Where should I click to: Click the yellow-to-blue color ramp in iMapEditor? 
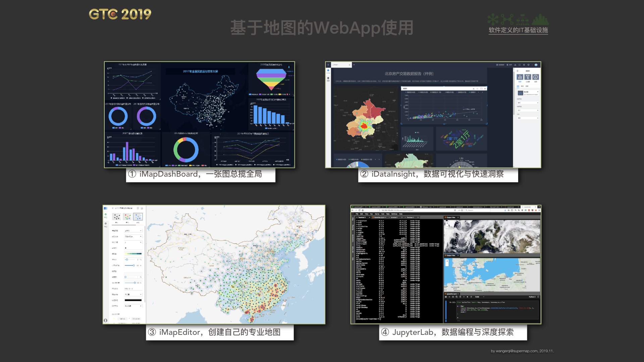point(133,254)
